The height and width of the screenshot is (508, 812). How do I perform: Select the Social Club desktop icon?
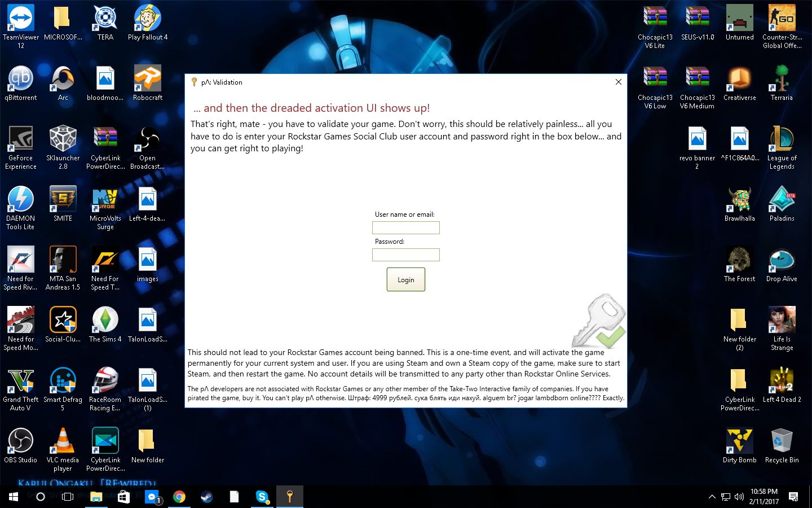click(63, 325)
